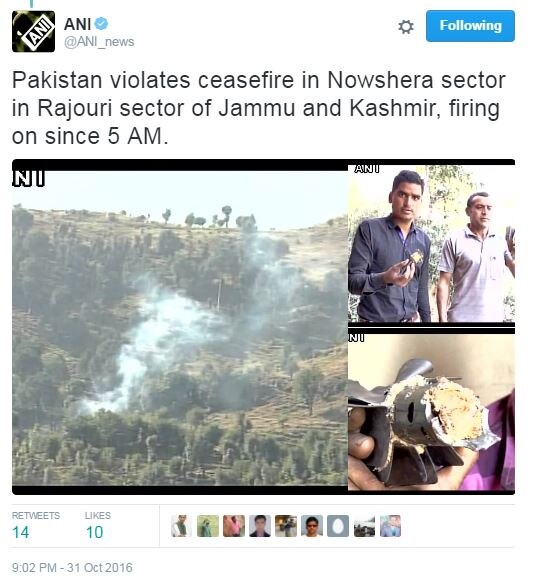The width and height of the screenshot is (539, 579).
Task: Open the default egg avatar profile
Action: coord(338,526)
